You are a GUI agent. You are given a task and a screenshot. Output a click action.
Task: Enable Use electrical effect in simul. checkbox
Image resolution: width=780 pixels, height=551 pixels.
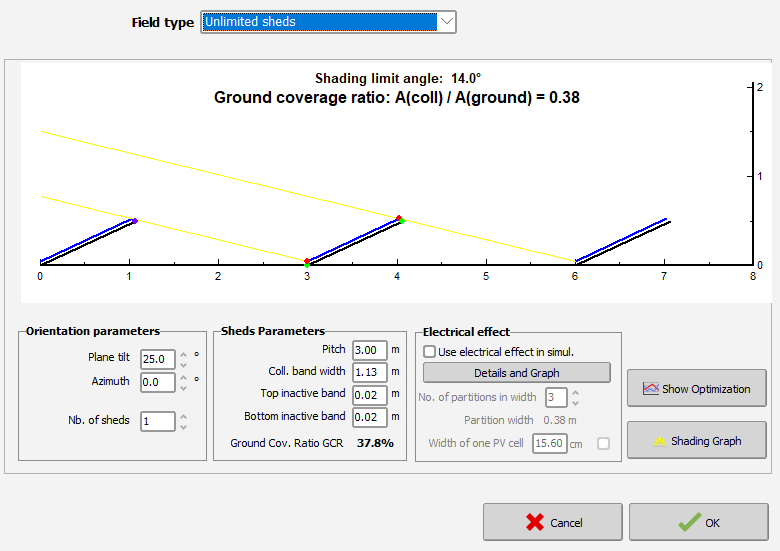coord(430,352)
